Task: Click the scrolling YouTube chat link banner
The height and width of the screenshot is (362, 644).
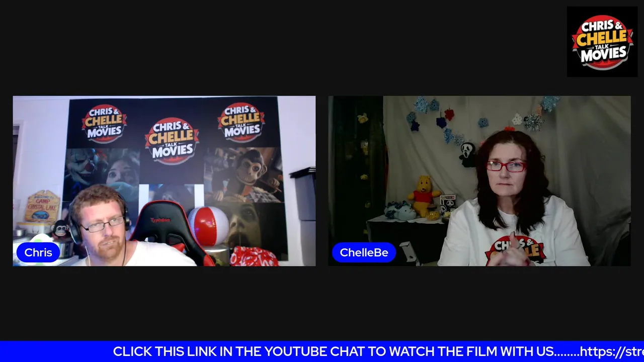Action: point(322,351)
